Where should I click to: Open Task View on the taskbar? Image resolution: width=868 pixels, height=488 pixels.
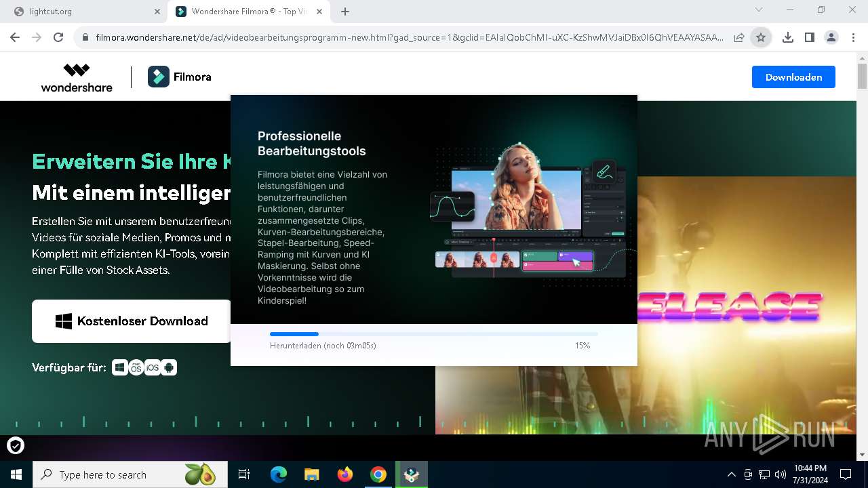click(x=244, y=474)
